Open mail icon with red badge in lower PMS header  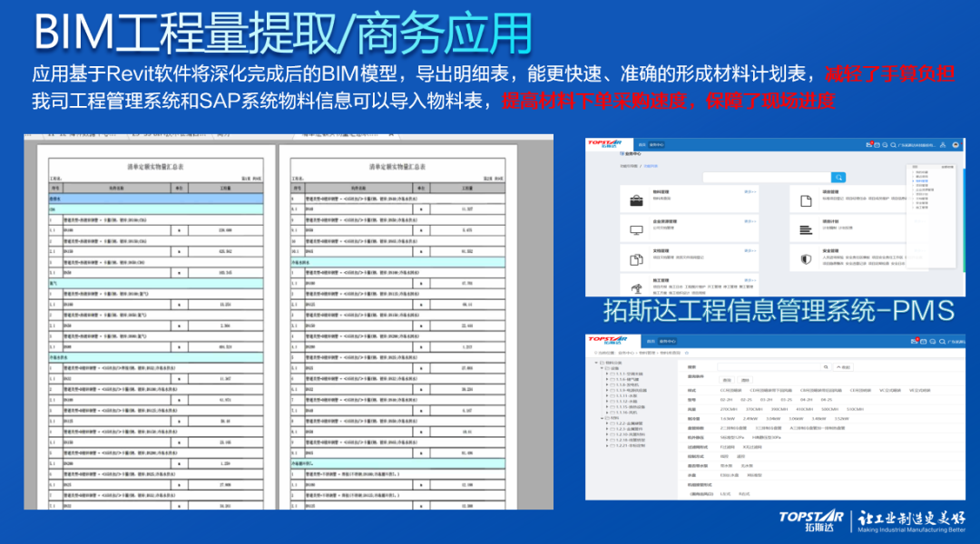point(914,342)
